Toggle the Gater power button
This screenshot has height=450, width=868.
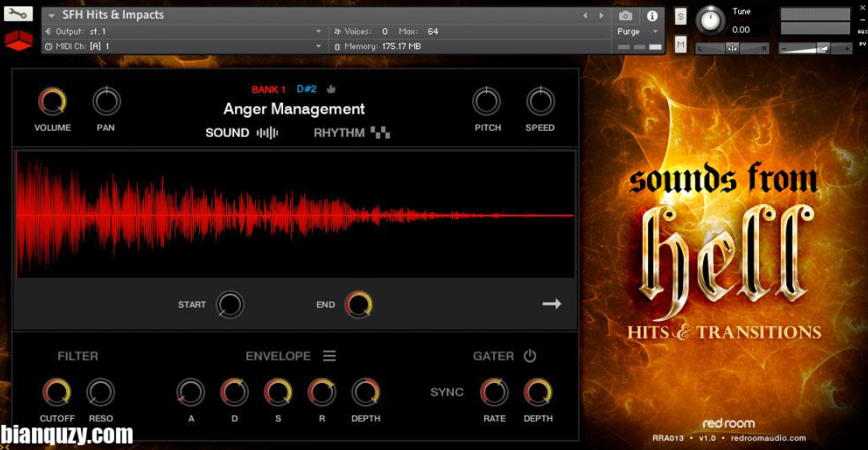point(530,356)
